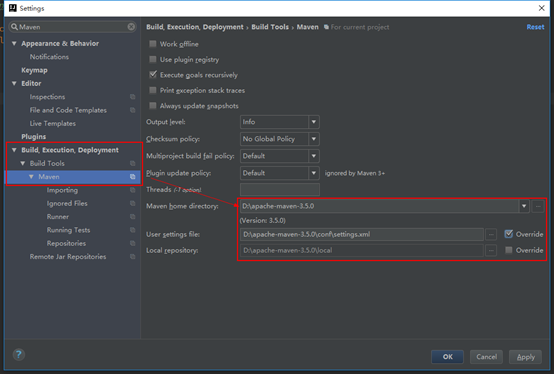The width and height of the screenshot is (554, 374).
Task: Enable the Work offline checkbox
Action: (x=153, y=44)
